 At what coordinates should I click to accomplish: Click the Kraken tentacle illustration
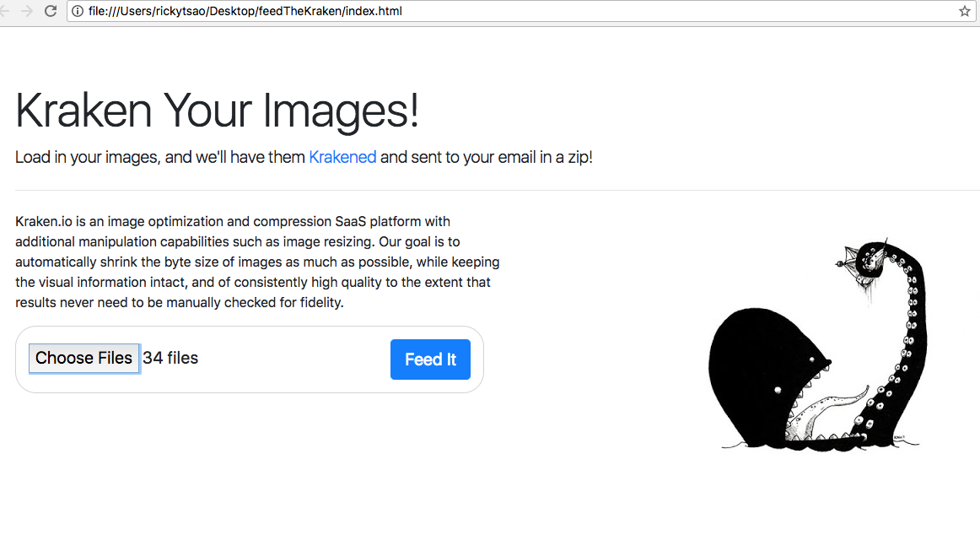point(818,343)
